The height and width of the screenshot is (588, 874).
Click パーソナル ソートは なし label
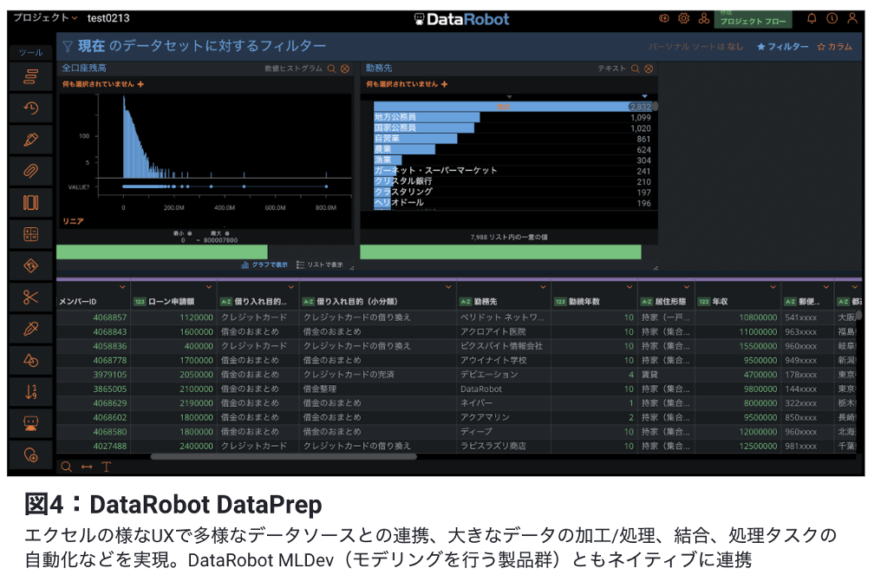click(x=695, y=47)
